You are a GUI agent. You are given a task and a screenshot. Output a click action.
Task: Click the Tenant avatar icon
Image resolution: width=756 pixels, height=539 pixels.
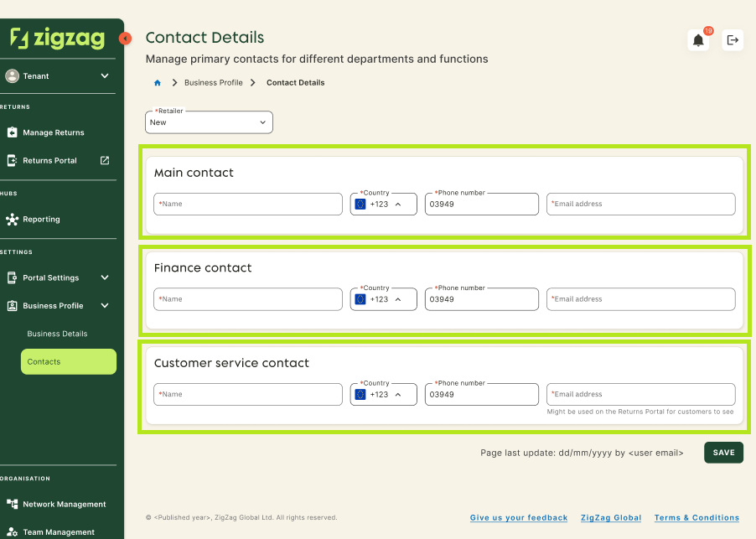click(x=12, y=75)
